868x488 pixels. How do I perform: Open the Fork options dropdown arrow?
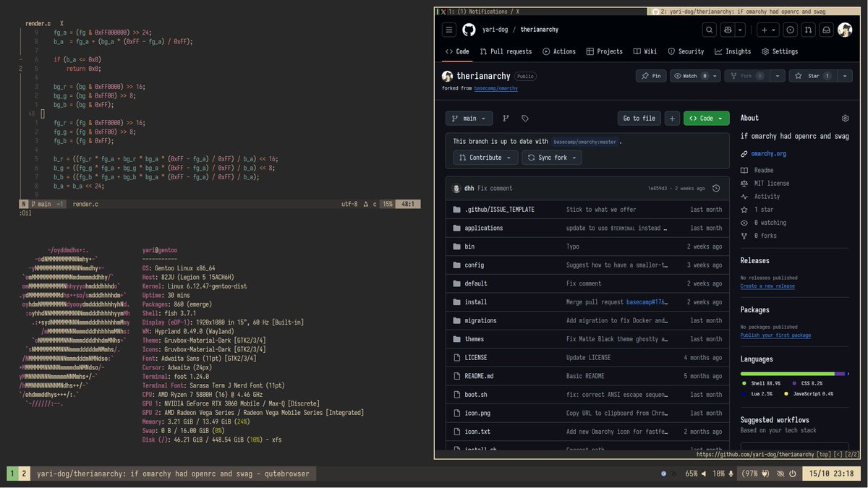778,76
